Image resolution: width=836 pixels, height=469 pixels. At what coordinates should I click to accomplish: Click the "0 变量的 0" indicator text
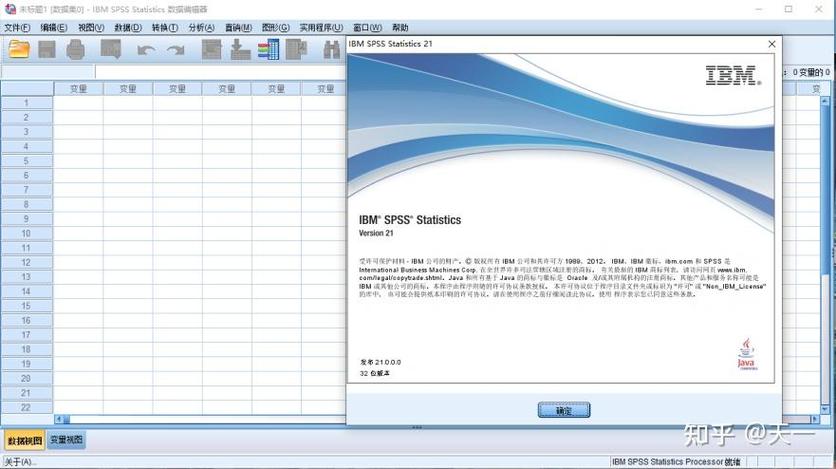point(811,72)
